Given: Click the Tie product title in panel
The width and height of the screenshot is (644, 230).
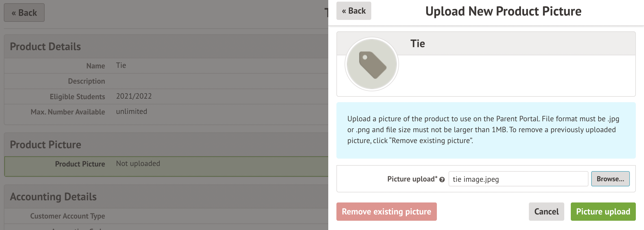Looking at the screenshot, I should pyautogui.click(x=418, y=44).
